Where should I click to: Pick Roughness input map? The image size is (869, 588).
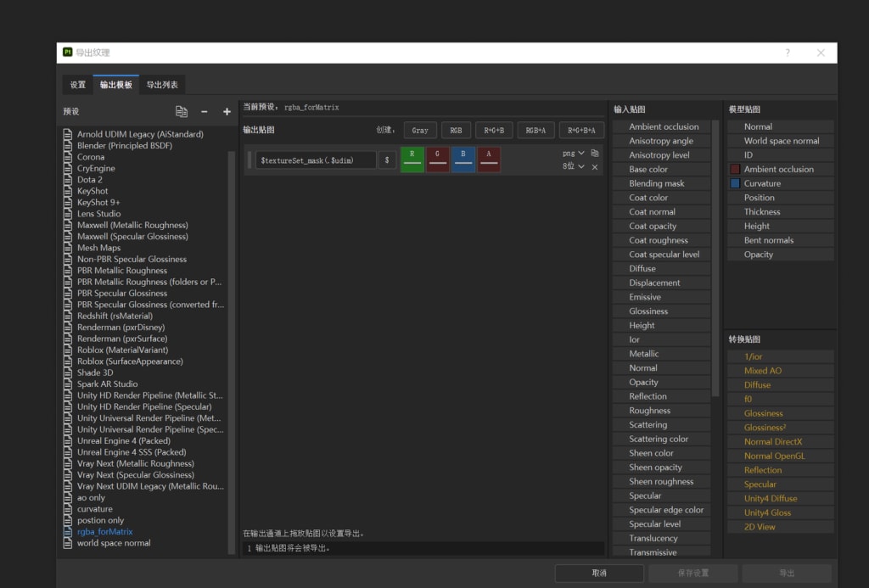661,411
